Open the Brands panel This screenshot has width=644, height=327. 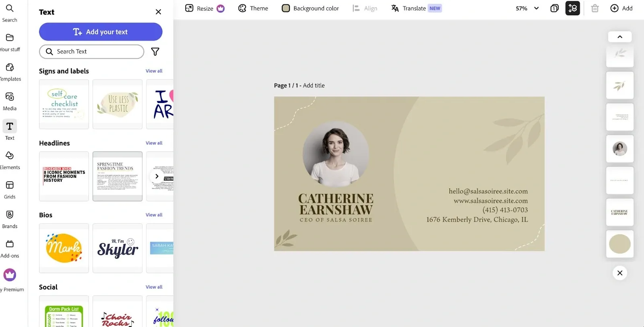(x=10, y=220)
